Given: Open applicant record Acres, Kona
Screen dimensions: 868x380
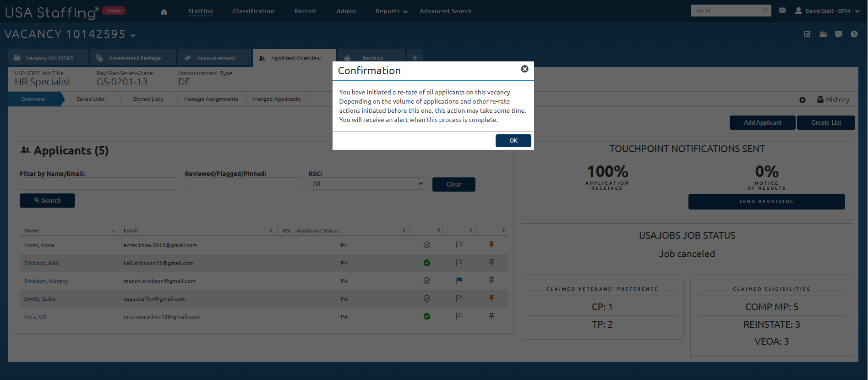Looking at the screenshot, I should click(39, 245).
